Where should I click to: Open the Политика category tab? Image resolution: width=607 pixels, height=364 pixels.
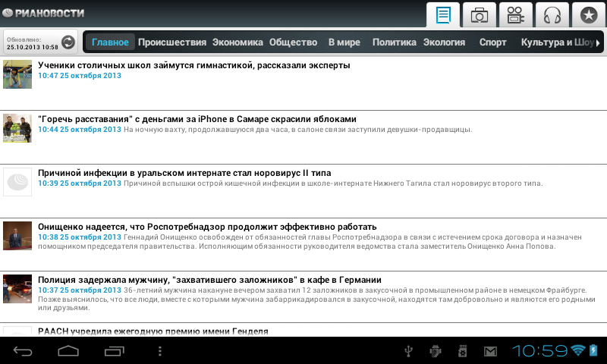pos(395,42)
